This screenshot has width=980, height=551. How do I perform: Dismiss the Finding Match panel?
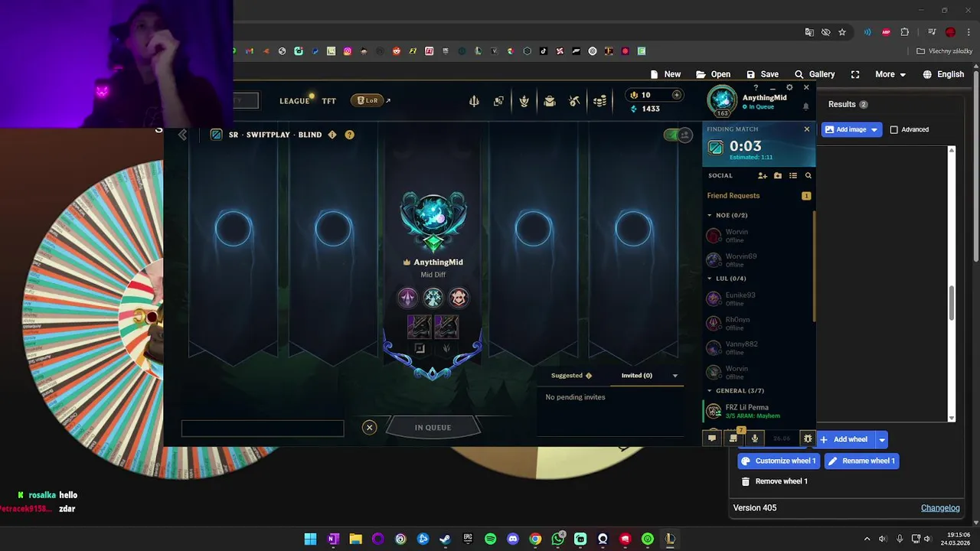806,129
